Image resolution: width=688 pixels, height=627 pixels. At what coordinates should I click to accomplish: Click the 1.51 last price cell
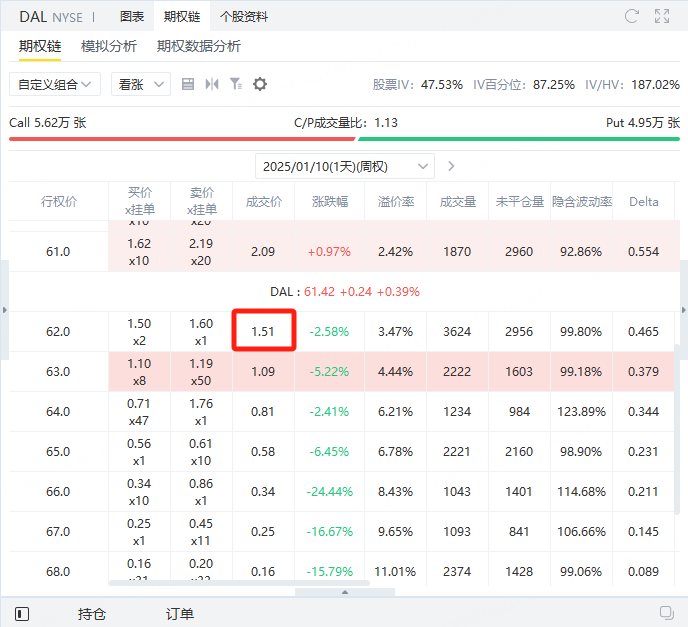pos(263,331)
